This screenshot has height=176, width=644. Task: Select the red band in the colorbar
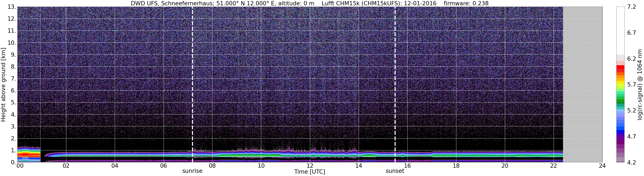620,69
